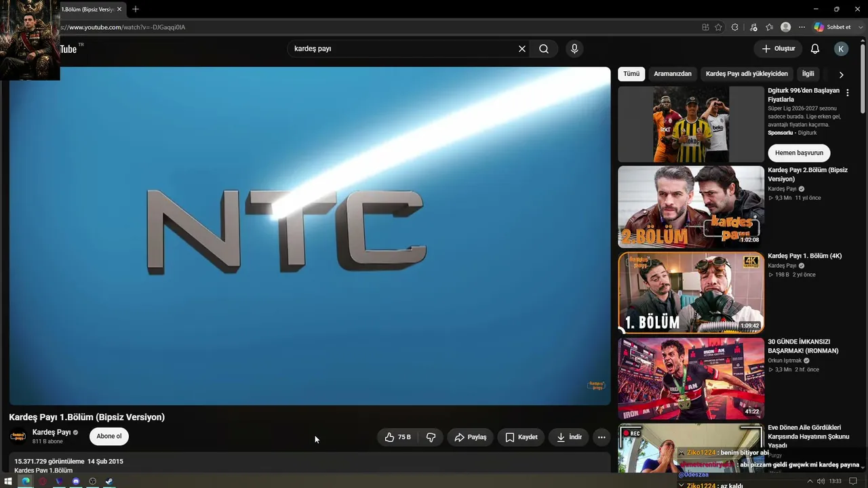Open the Digiturk ad thumbnail
Viewport: 868px width, 488px height.
point(691,124)
